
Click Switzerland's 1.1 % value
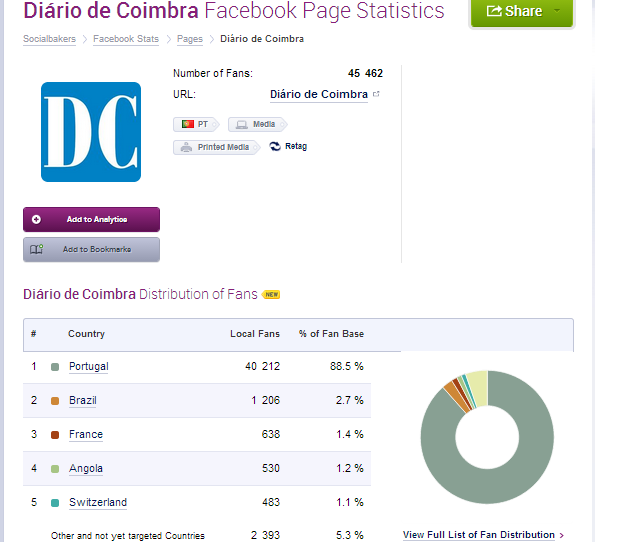tap(350, 502)
